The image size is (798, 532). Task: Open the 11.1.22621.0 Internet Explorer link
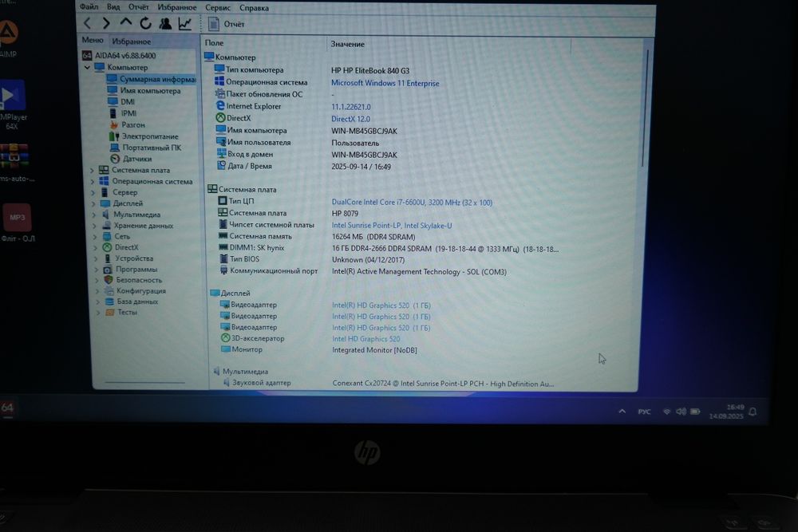[350, 107]
